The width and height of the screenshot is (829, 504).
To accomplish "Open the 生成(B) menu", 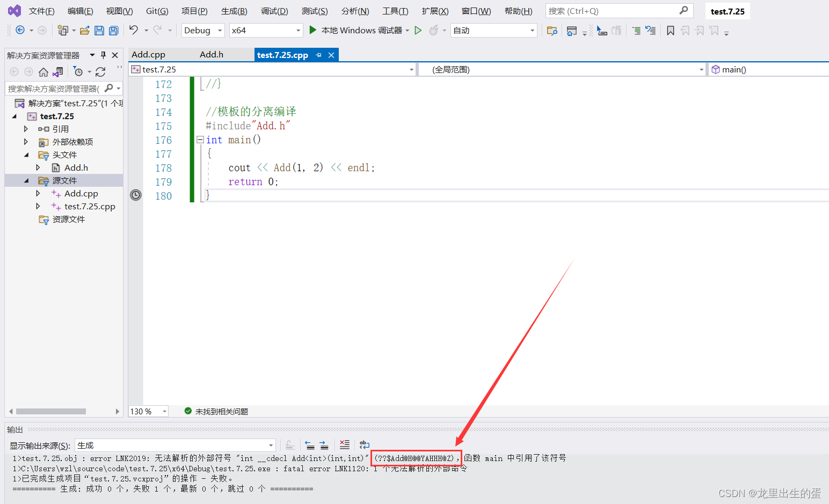I will 234,11.
